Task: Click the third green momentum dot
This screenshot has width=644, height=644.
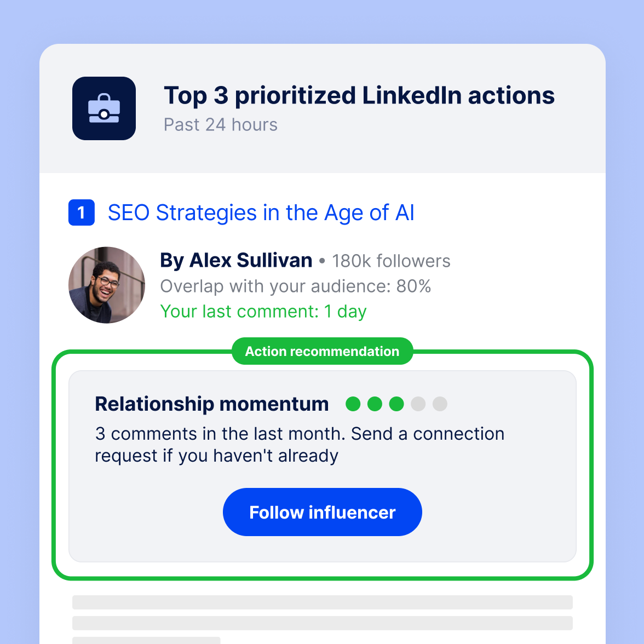Action: coord(396,404)
